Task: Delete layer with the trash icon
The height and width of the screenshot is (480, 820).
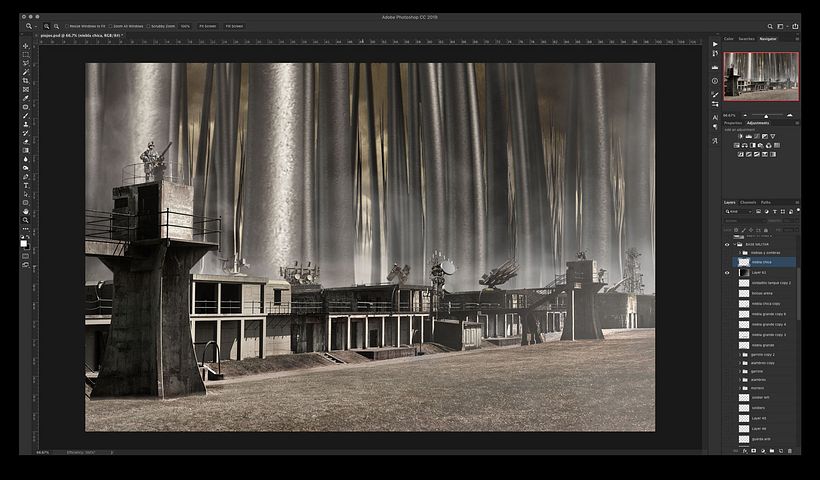Action: [x=790, y=451]
